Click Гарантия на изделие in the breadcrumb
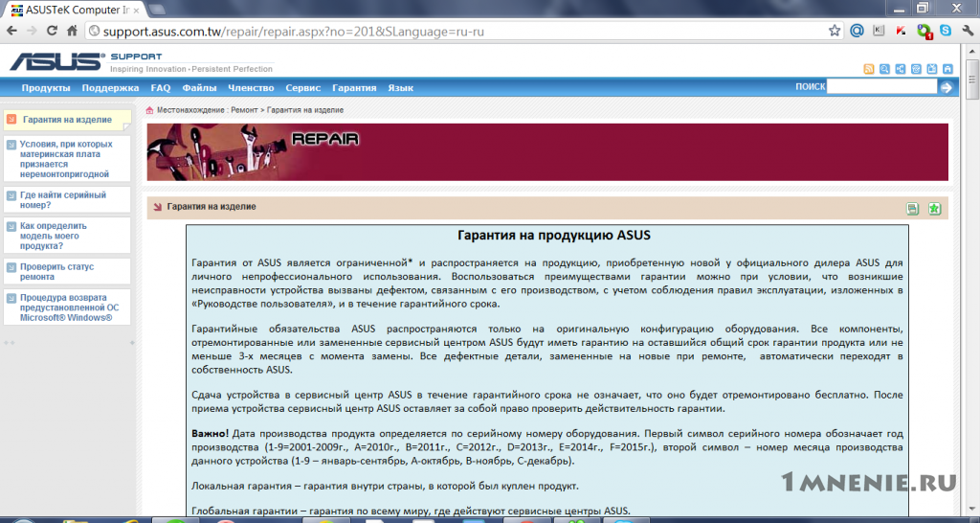This screenshot has height=523, width=980. [305, 110]
